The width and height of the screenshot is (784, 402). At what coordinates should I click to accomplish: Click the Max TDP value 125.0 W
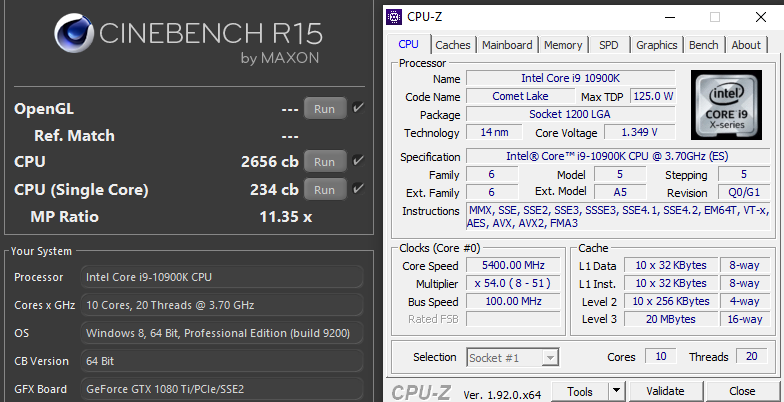[653, 96]
